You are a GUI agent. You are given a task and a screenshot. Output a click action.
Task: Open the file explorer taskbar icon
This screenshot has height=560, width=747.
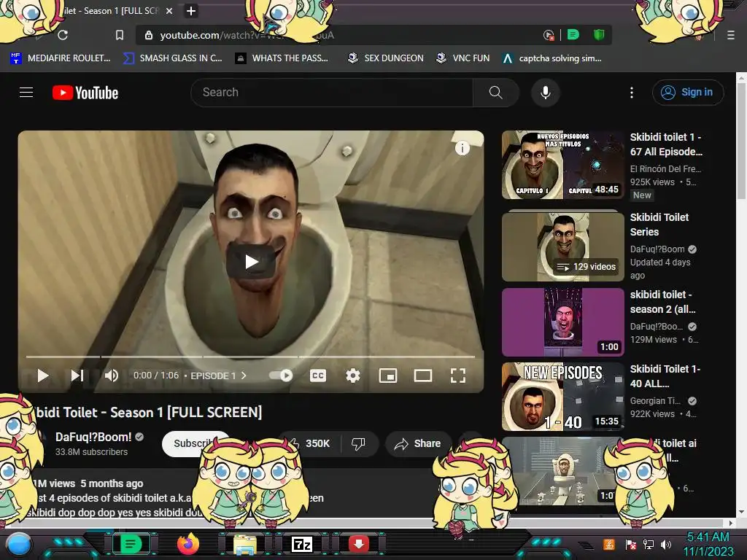245,545
